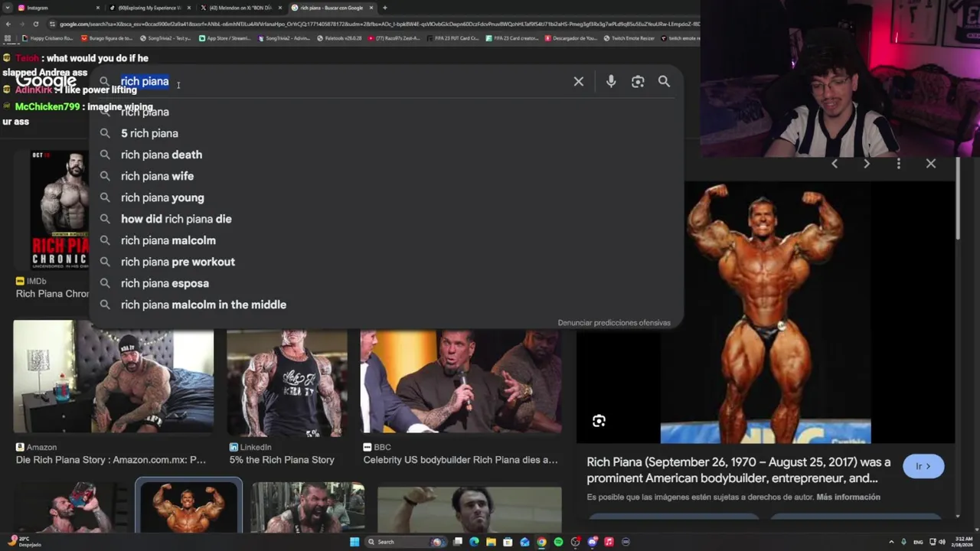980x551 pixels.
Task: Open the highlighted bodybuilder posing thumbnail
Action: (188, 505)
